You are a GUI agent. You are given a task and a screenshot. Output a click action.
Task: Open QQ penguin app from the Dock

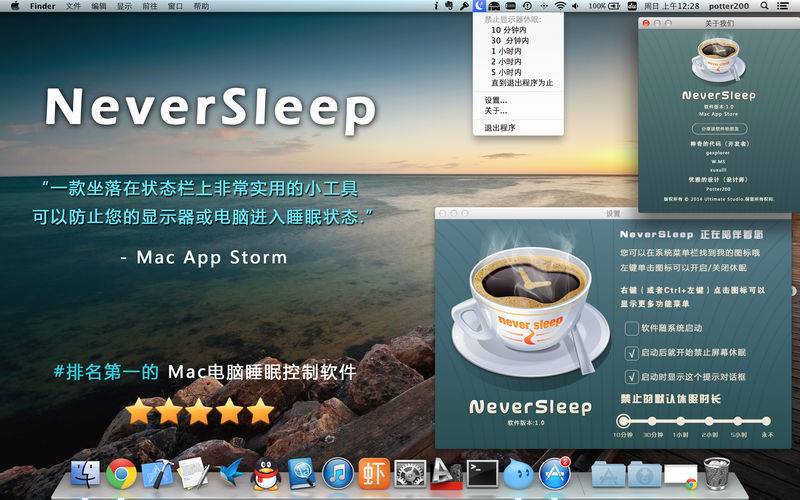pos(266,473)
